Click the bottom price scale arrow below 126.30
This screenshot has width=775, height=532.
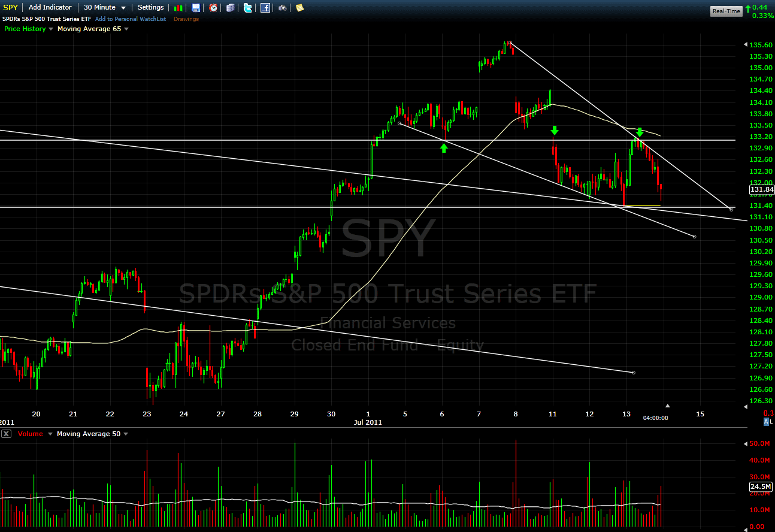coord(746,407)
